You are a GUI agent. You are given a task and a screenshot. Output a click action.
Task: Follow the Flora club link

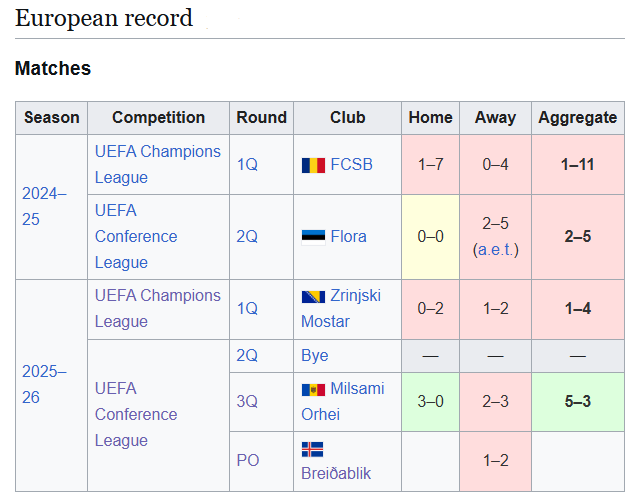pyautogui.click(x=348, y=237)
